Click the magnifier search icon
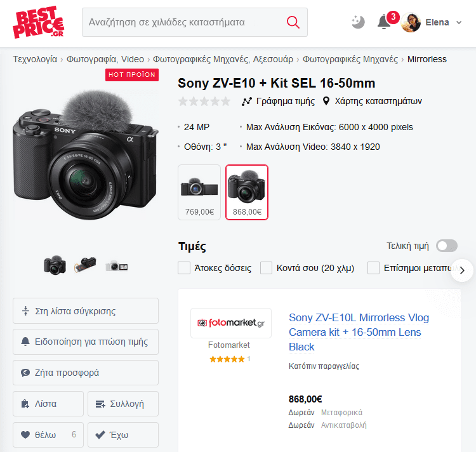Screen dimensions: 476x452 [x=293, y=22]
